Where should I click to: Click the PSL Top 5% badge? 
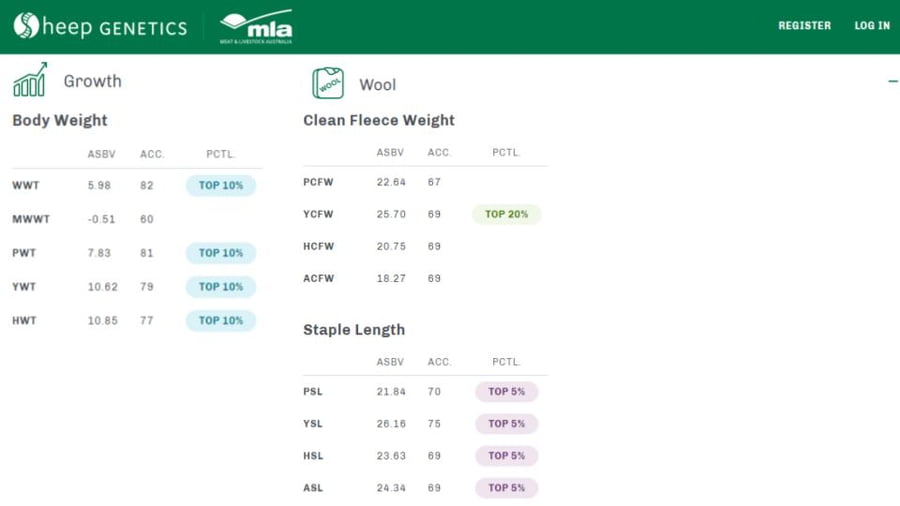tap(507, 392)
